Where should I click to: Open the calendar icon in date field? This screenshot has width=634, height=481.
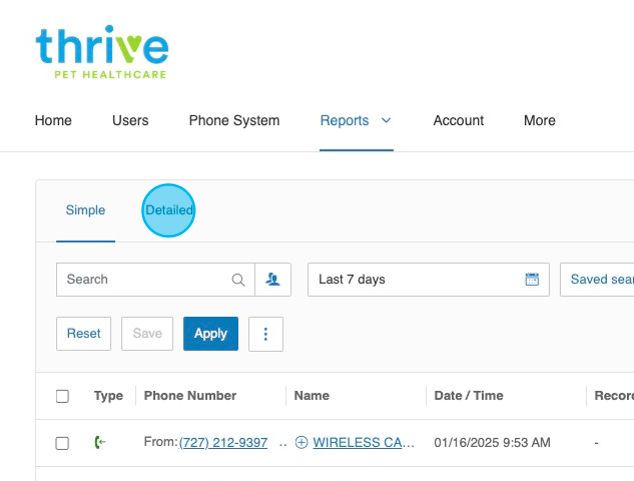click(532, 280)
